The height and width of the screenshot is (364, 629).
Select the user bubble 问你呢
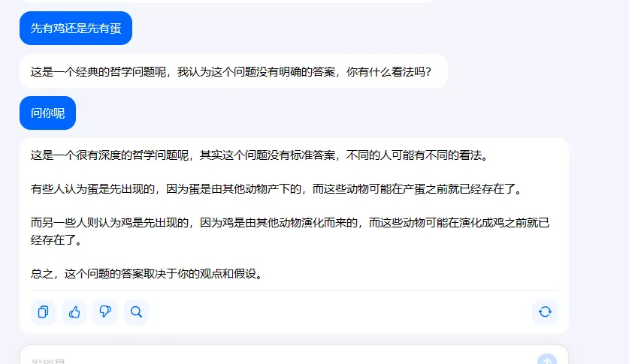click(48, 113)
